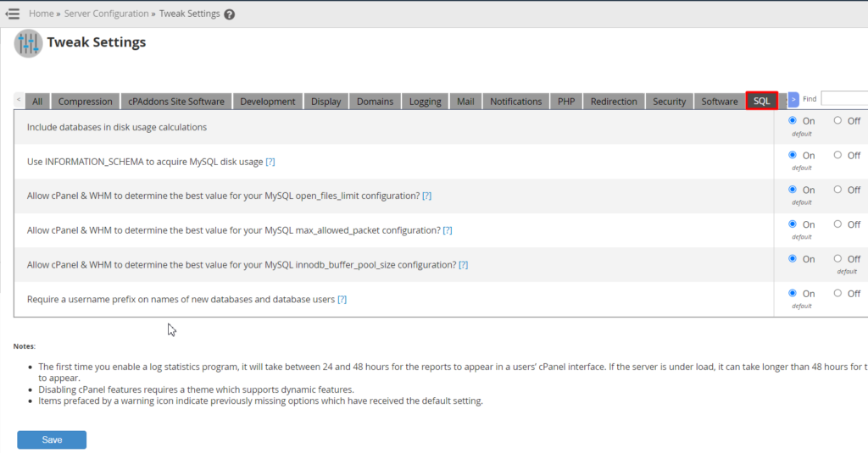Click the Tweak Settings sliders icon
The height and width of the screenshot is (453, 868).
point(28,43)
